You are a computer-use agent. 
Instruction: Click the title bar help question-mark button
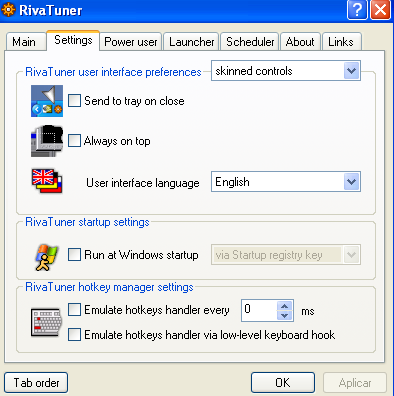[x=357, y=10]
